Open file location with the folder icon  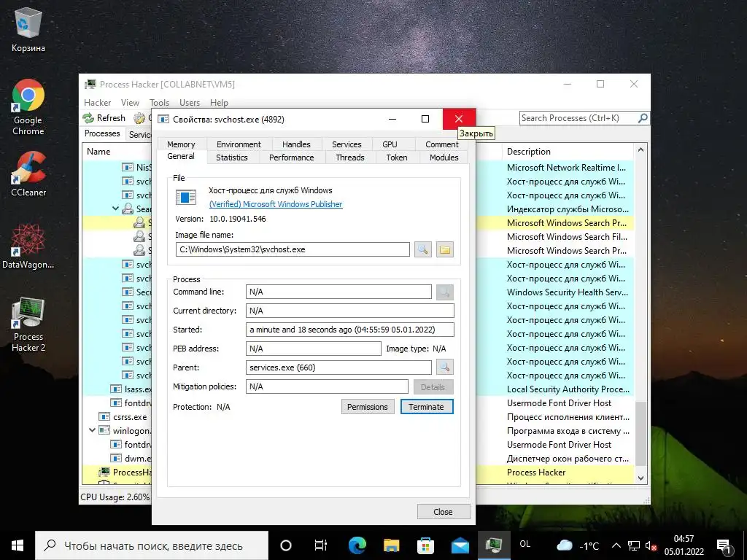click(444, 249)
